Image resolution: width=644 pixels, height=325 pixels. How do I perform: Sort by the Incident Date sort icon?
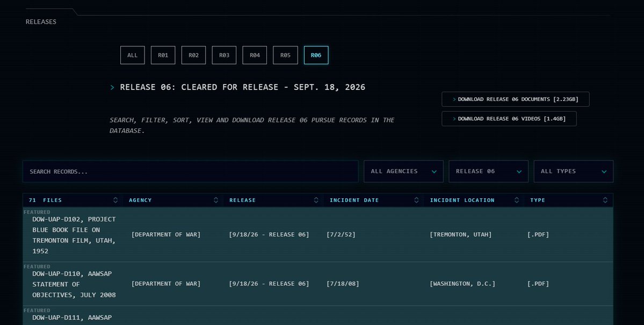(416, 200)
